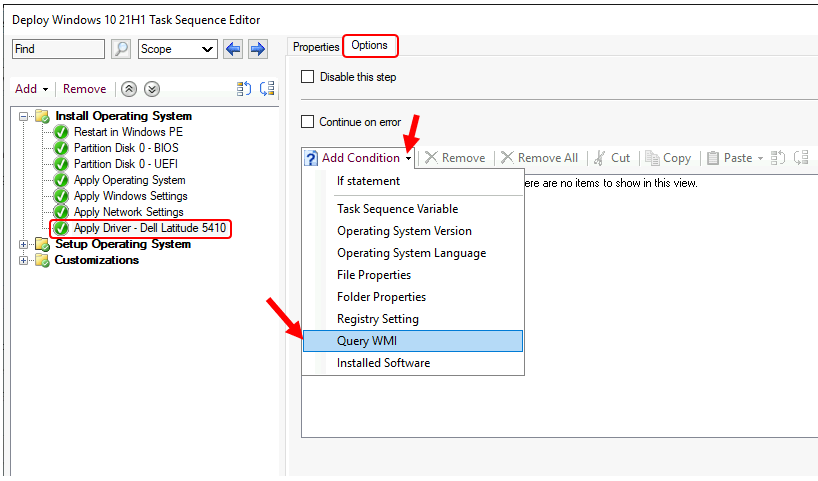
Task: Select Apply Network Settings step
Action: 129,212
